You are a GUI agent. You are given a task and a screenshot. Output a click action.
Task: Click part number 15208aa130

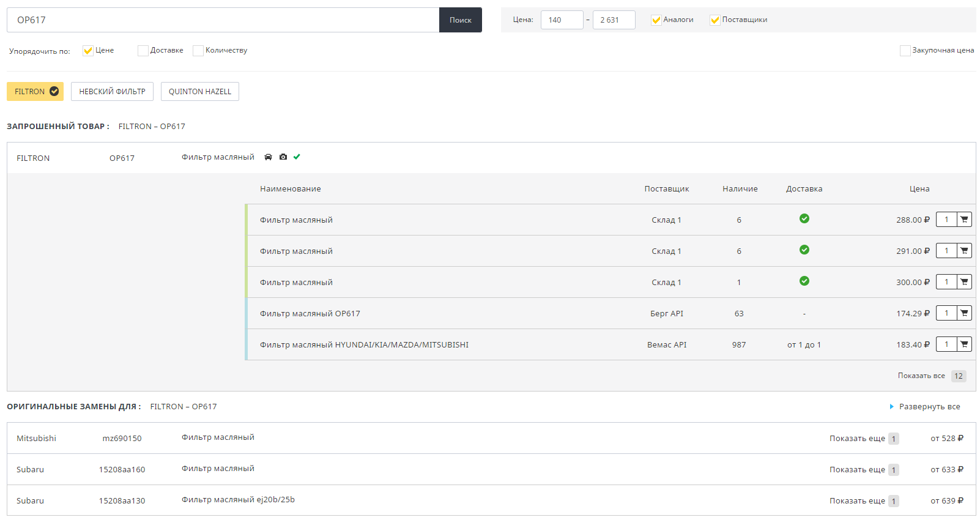[122, 501]
